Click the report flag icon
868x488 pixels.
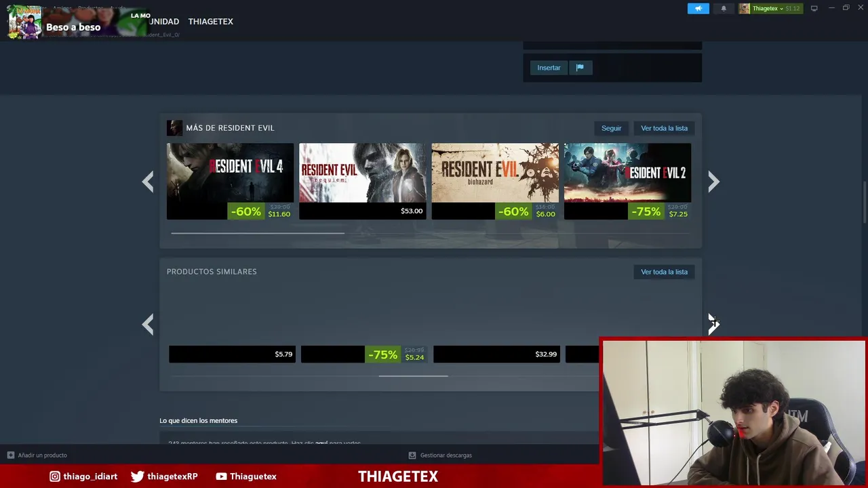click(580, 68)
